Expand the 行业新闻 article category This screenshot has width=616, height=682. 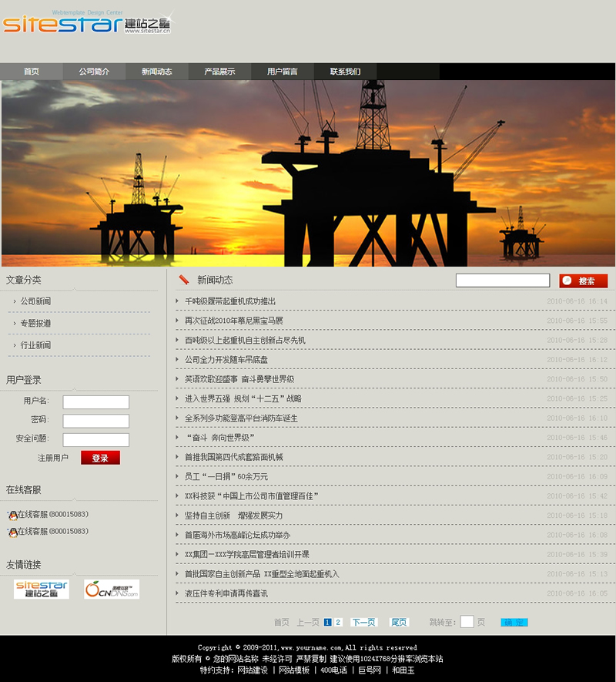(35, 345)
